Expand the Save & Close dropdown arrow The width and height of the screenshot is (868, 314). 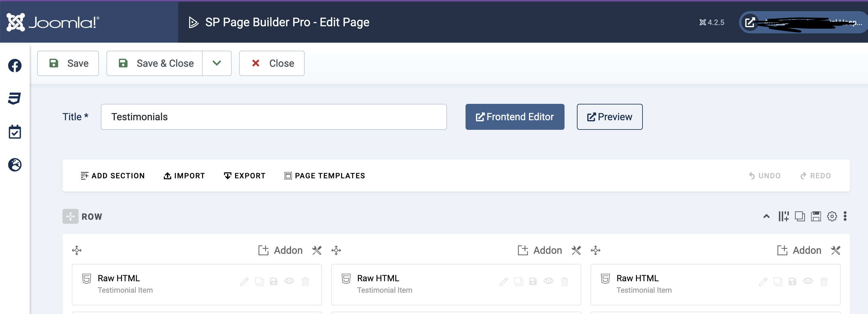217,63
